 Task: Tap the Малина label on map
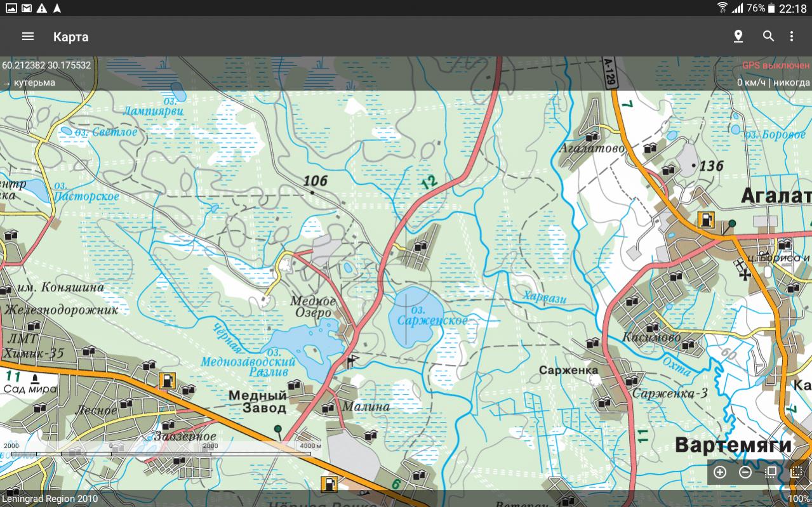pos(366,406)
